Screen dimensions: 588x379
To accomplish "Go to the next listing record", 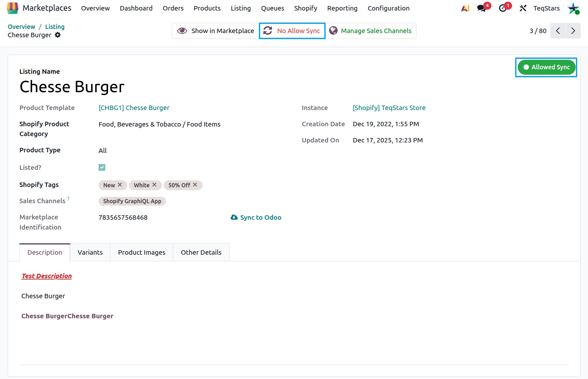I will click(573, 31).
